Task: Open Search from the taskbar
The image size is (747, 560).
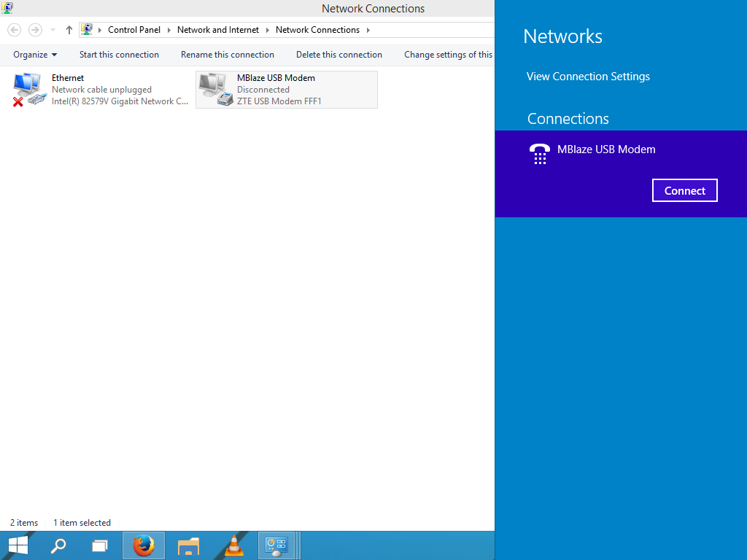Action: coord(58,545)
